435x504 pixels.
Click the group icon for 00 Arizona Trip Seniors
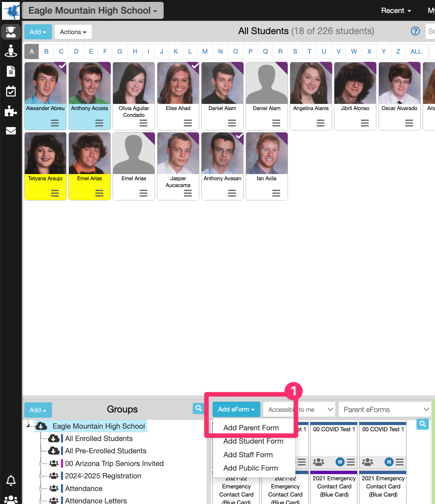click(x=54, y=463)
